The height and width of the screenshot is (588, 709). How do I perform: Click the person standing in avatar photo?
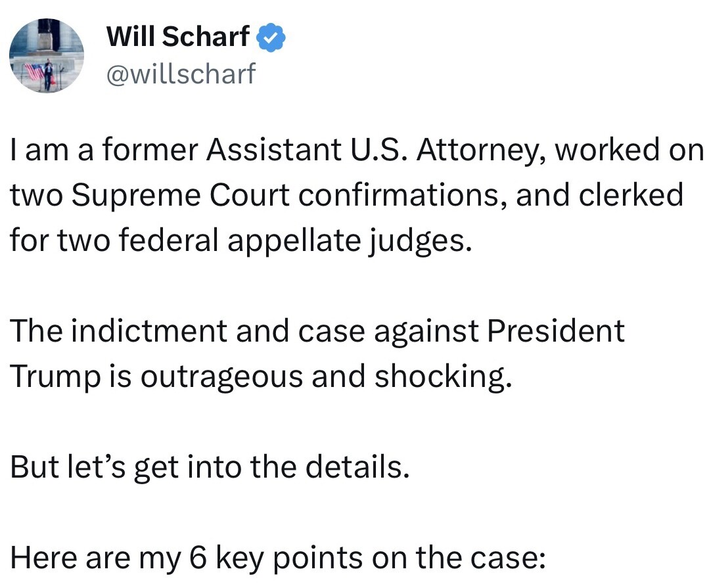pyautogui.click(x=47, y=74)
